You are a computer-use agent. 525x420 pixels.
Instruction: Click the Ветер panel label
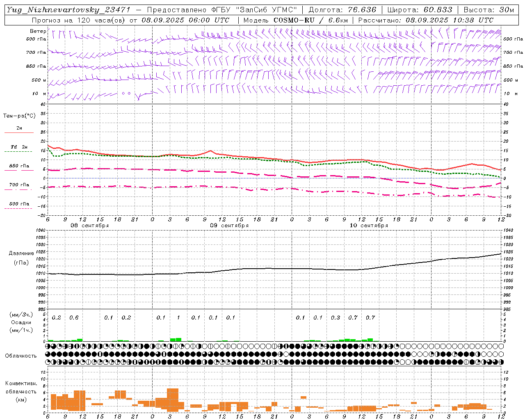coord(38,31)
